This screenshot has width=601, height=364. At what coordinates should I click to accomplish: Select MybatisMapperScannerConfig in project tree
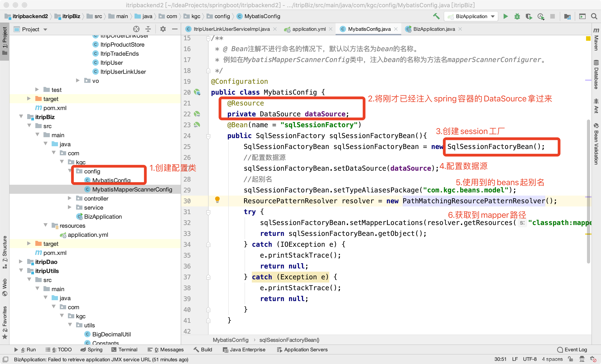pos(132,189)
